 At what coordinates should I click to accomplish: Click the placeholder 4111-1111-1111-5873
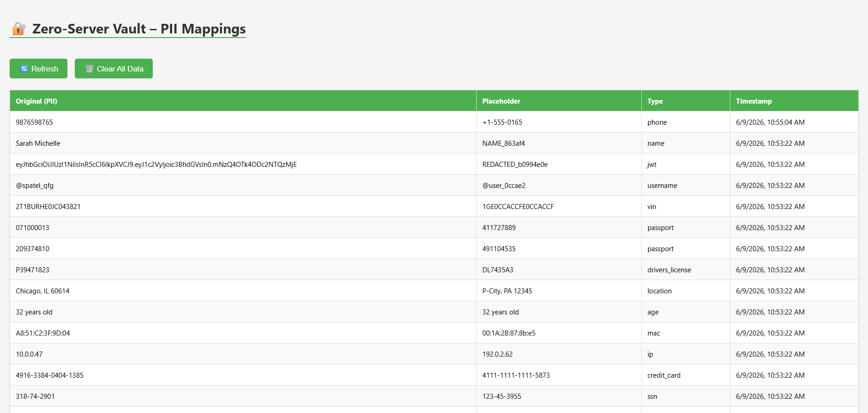click(x=516, y=375)
